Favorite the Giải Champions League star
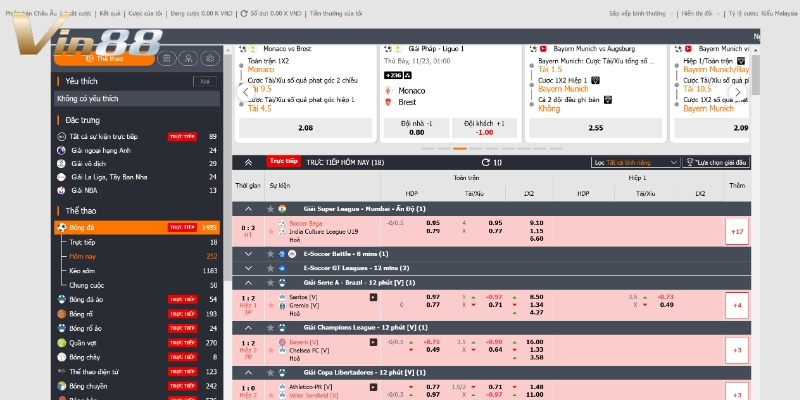This screenshot has height=400, width=800. pyautogui.click(x=270, y=328)
